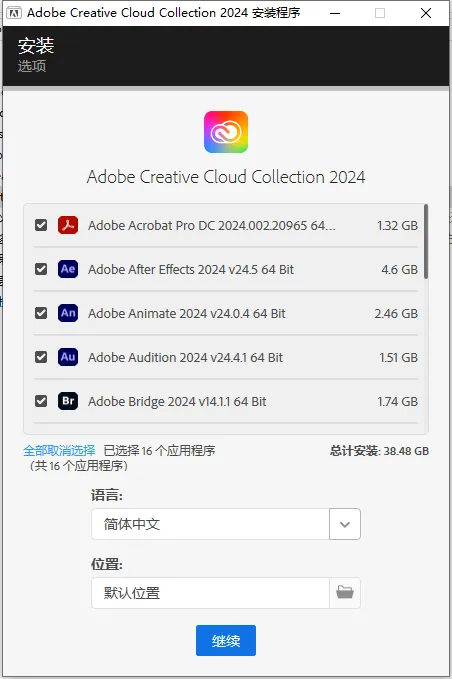The image size is (452, 679).
Task: Open the folder browse icon for location
Action: 345,592
